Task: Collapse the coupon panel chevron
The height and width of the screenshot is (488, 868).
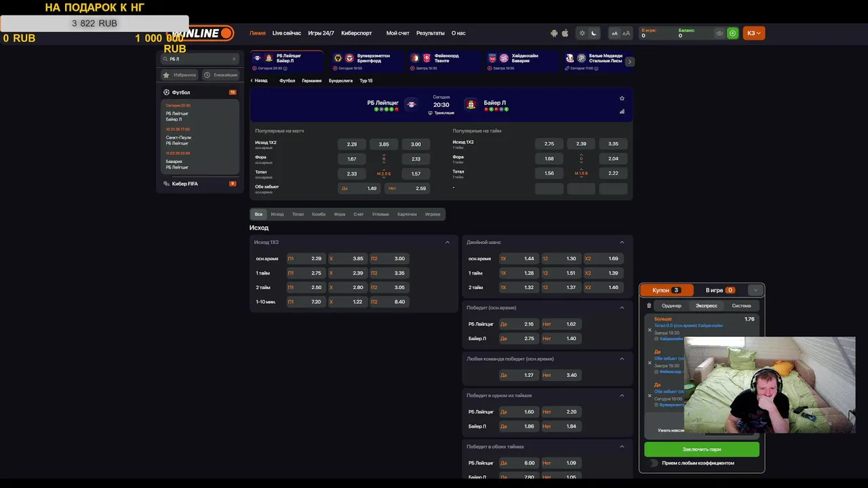Action: (x=755, y=290)
